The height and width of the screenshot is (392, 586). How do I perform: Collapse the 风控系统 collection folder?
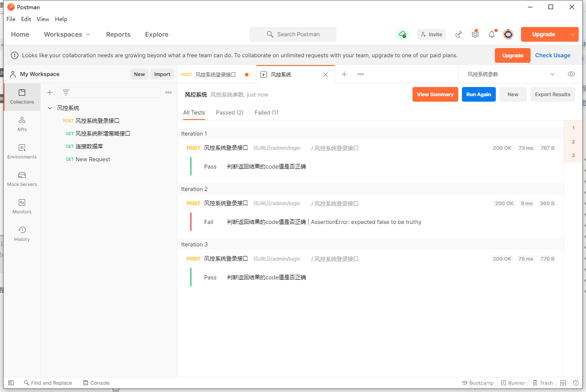50,108
